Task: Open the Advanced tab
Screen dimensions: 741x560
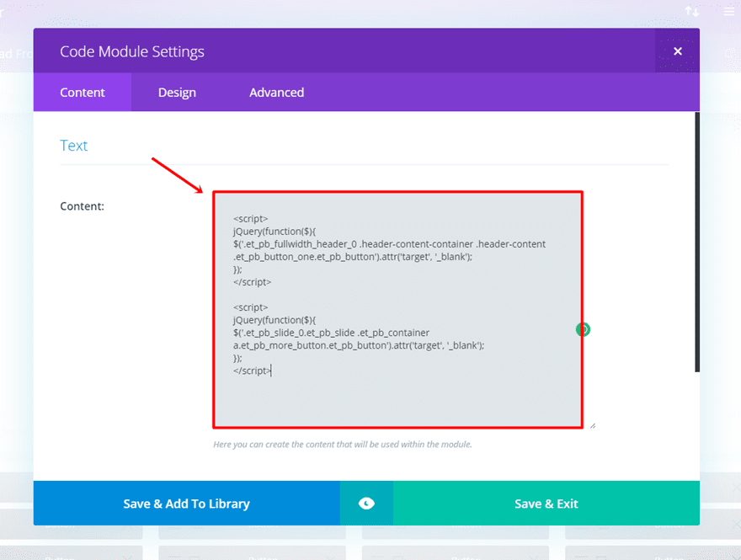Action: tap(276, 93)
